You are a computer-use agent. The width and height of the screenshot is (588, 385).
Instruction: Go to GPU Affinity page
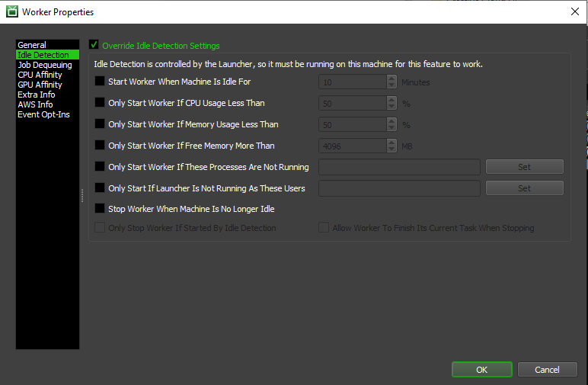pyautogui.click(x=40, y=85)
